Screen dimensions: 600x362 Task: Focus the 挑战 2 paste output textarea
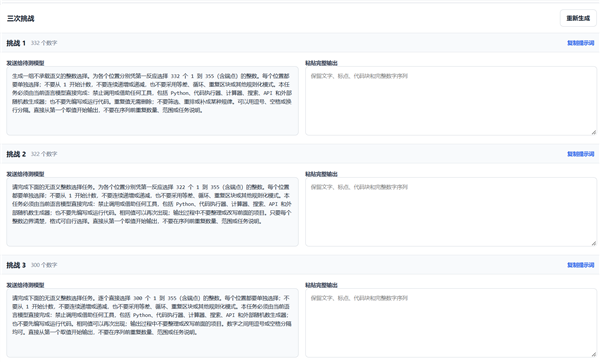tap(451, 212)
